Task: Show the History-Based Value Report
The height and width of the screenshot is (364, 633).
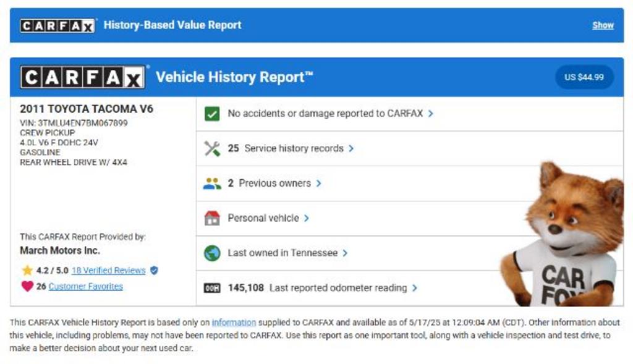Action: (603, 25)
